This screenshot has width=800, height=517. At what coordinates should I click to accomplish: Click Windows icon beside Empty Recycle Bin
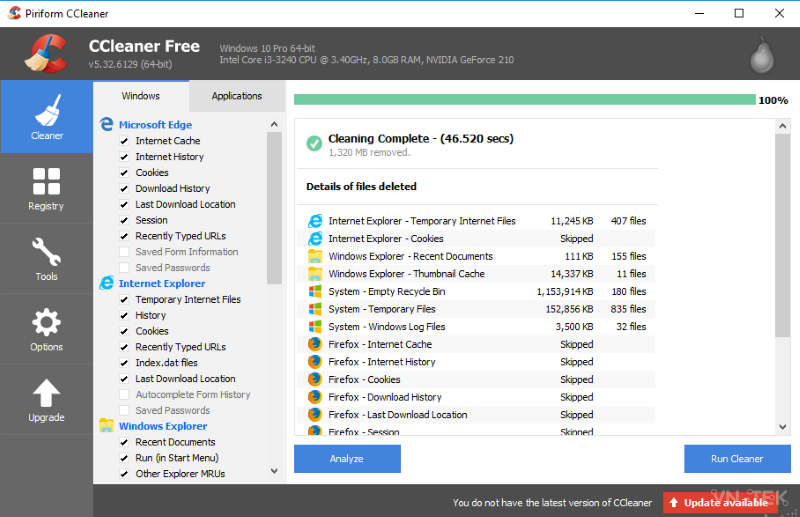315,291
